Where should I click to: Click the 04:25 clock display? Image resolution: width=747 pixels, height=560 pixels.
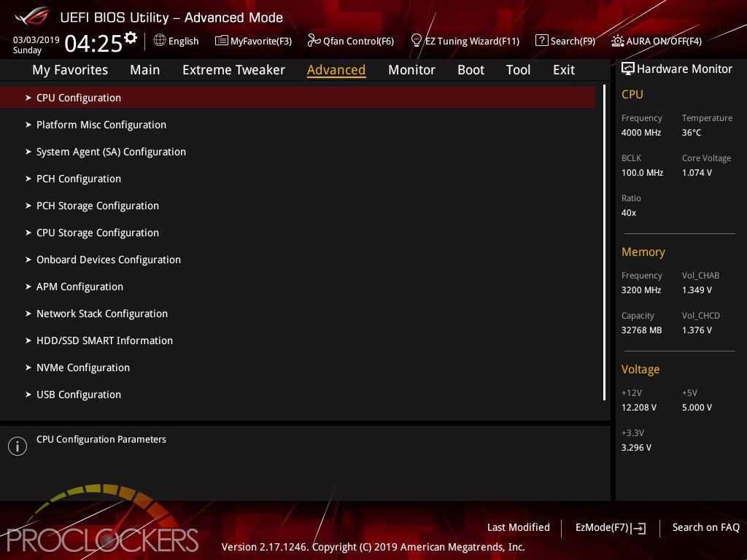(x=93, y=44)
